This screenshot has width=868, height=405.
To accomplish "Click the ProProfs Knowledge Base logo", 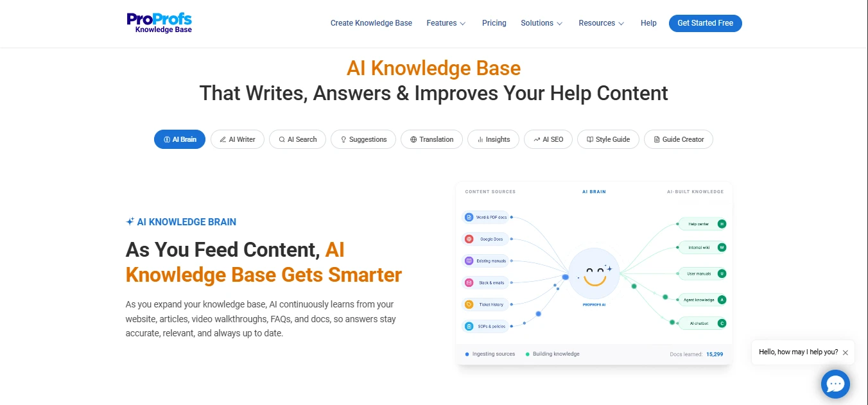I will 159,23.
